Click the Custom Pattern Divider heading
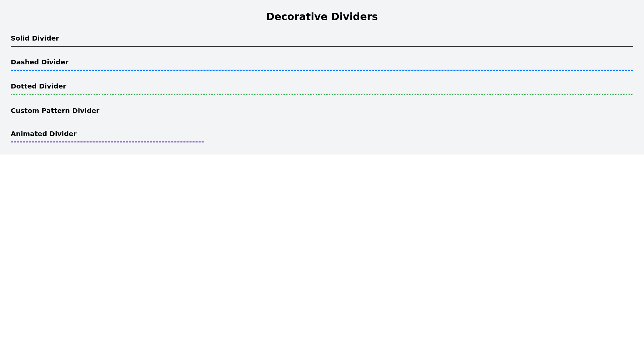Image resolution: width=644 pixels, height=362 pixels. (x=55, y=111)
